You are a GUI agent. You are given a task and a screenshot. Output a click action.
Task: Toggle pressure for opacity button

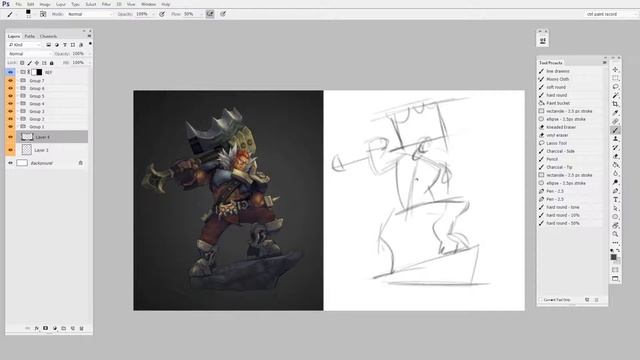pos(162,14)
